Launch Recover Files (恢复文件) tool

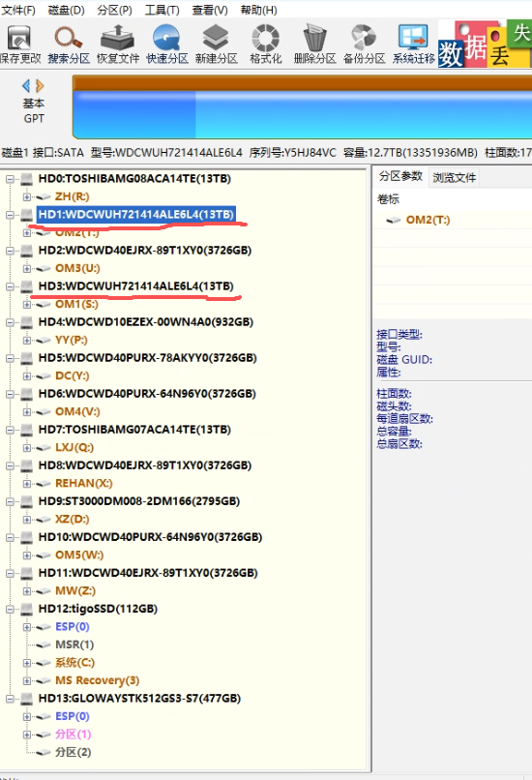[118, 45]
